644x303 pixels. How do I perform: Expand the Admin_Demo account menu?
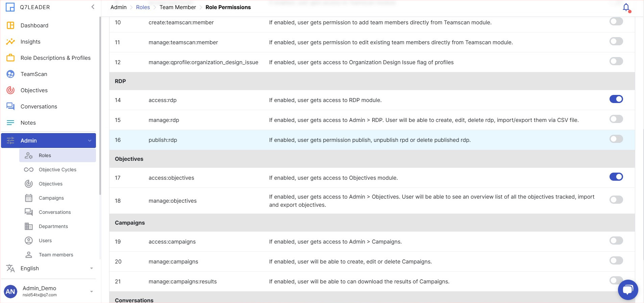pos(91,291)
